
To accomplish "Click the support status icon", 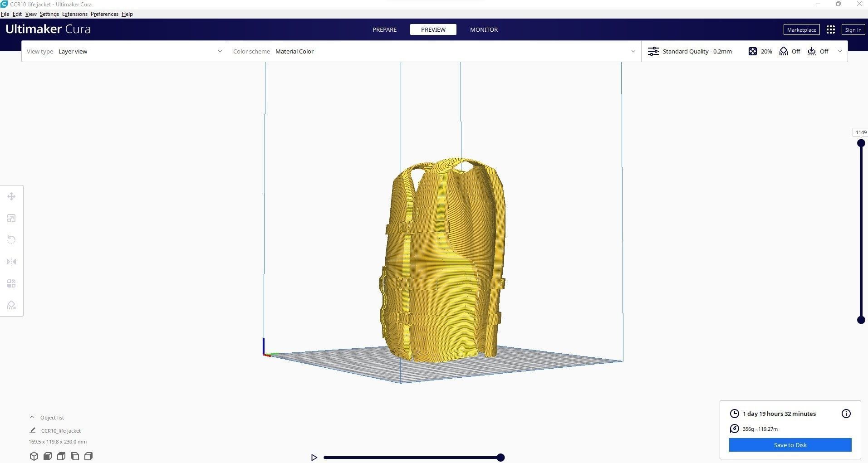I will pos(784,51).
